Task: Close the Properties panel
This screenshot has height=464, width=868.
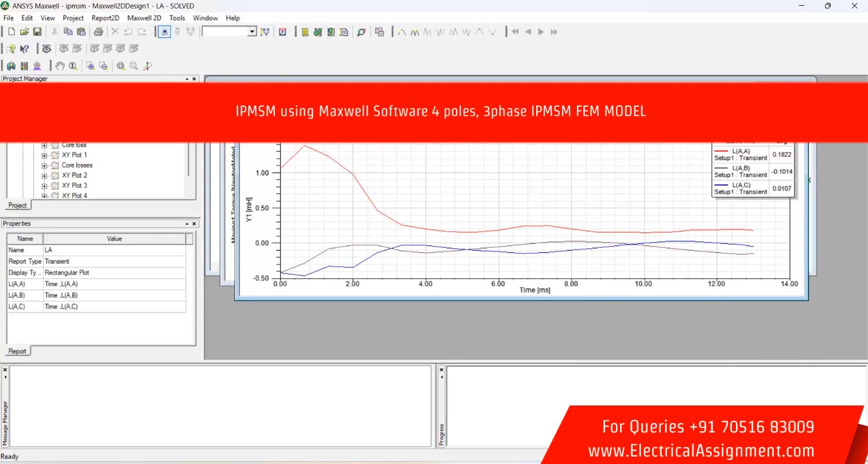Action: click(194, 224)
